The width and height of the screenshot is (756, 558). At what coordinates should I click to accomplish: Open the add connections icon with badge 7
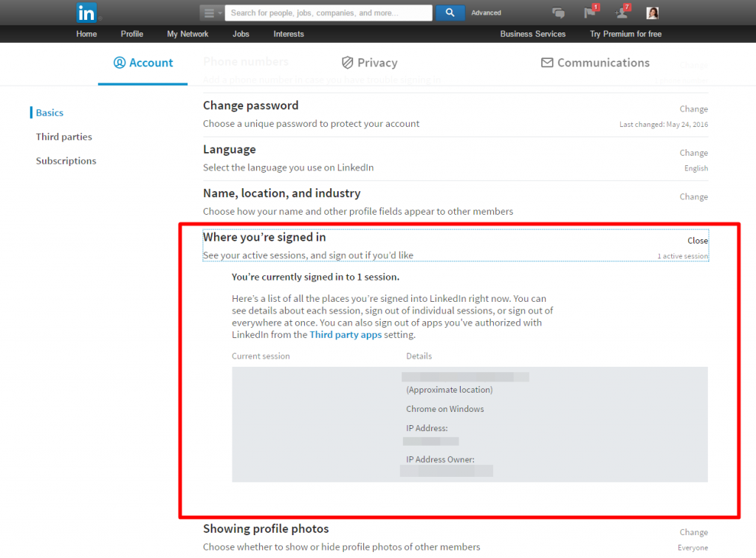(x=620, y=13)
